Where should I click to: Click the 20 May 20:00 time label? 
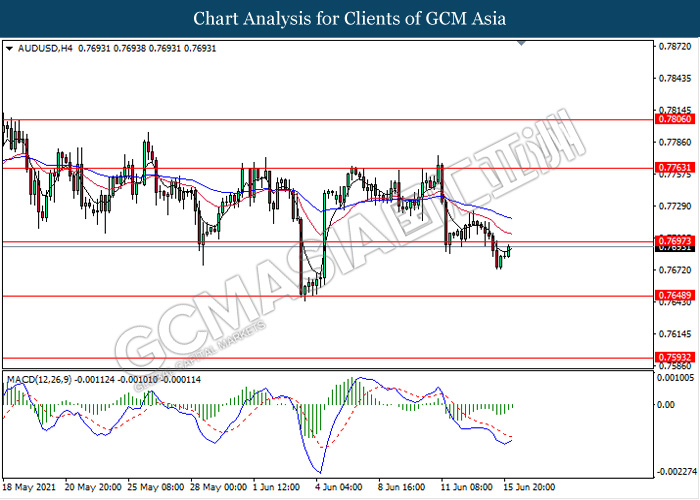(x=93, y=487)
